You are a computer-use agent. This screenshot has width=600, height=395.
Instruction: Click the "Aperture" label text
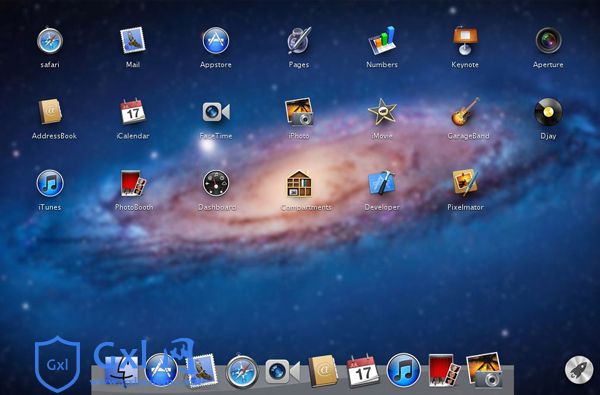click(548, 65)
